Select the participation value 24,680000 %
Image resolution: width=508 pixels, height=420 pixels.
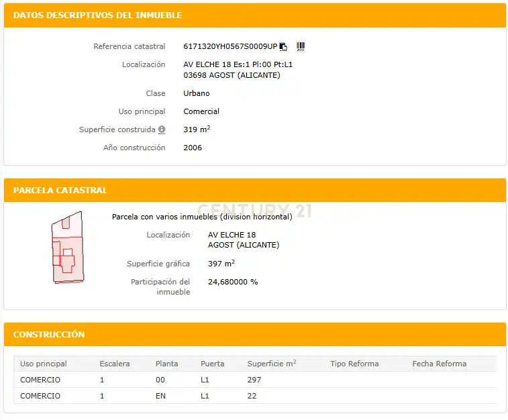click(233, 282)
